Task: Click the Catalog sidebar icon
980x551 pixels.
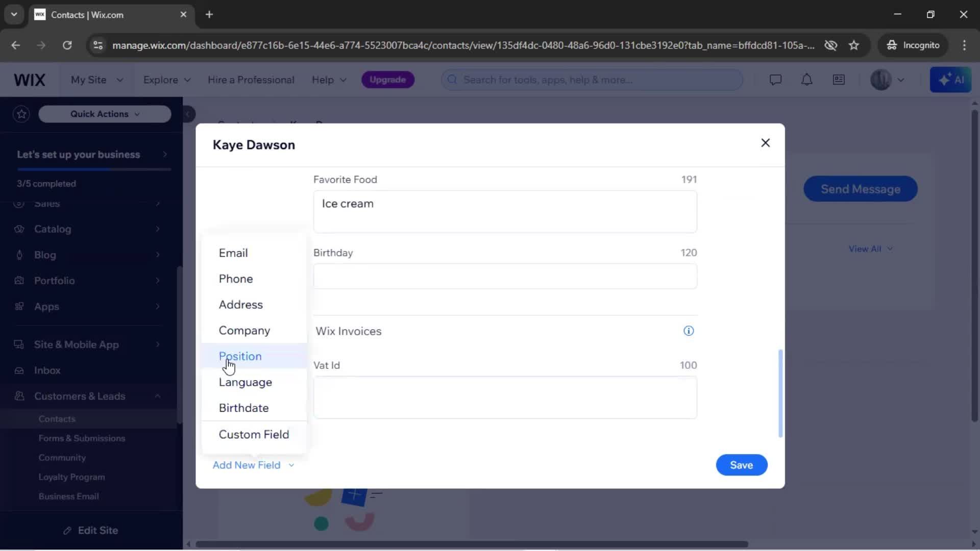Action: pos(19,229)
